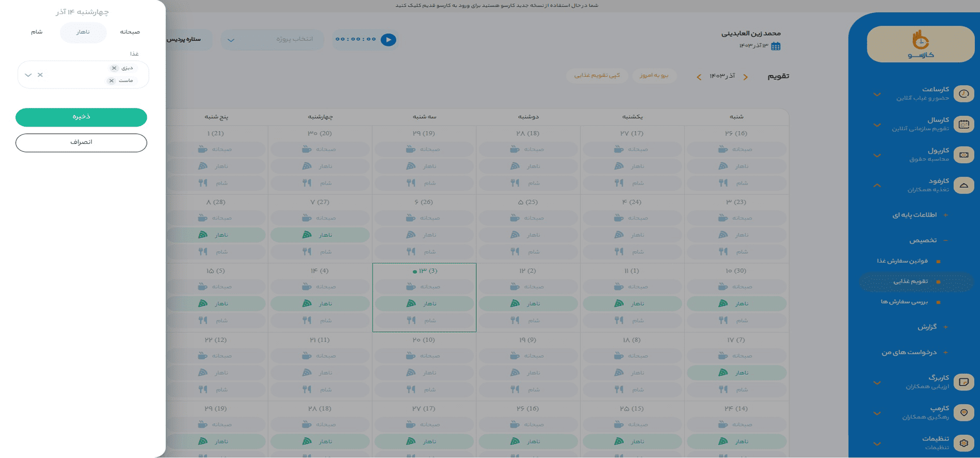
Task: Click the کپی تقویم غذایی button
Action: 597,75
